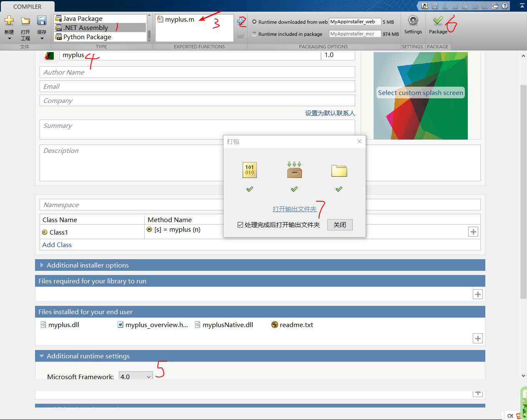Add method with plus button in class row
This screenshot has height=420, width=527.
[x=473, y=232]
